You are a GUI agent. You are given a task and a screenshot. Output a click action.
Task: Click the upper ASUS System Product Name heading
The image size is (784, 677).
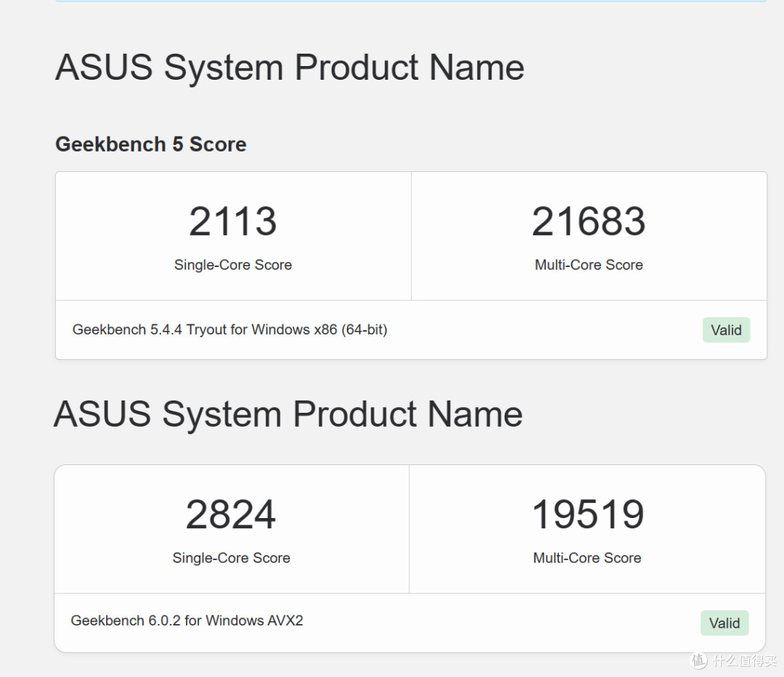290,68
